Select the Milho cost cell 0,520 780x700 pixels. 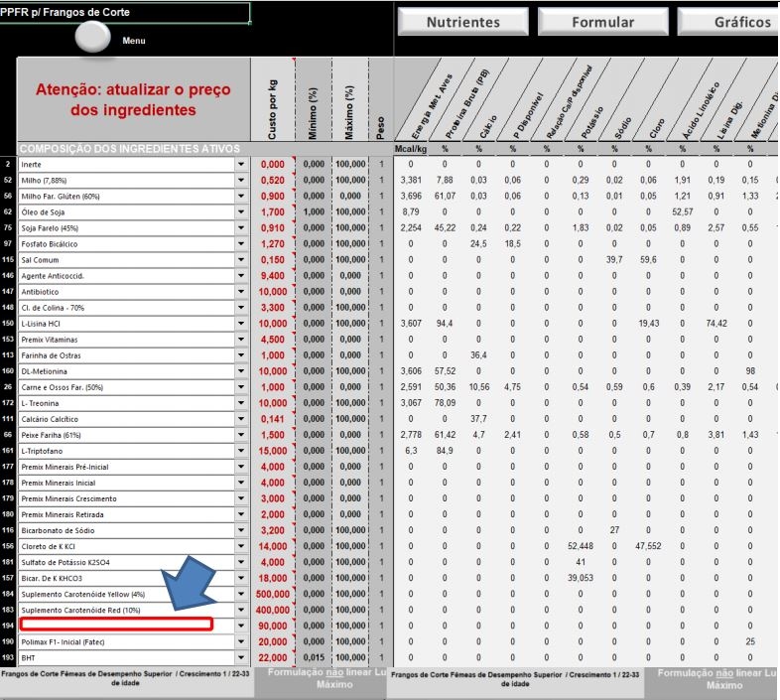click(273, 181)
